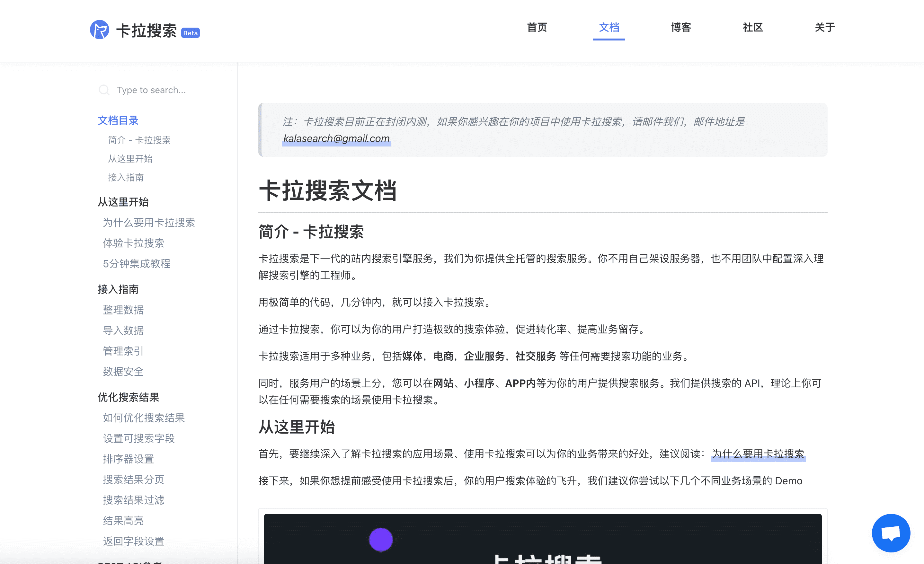Select 排序器设置 from the sidebar
This screenshot has width=924, height=564.
128,459
